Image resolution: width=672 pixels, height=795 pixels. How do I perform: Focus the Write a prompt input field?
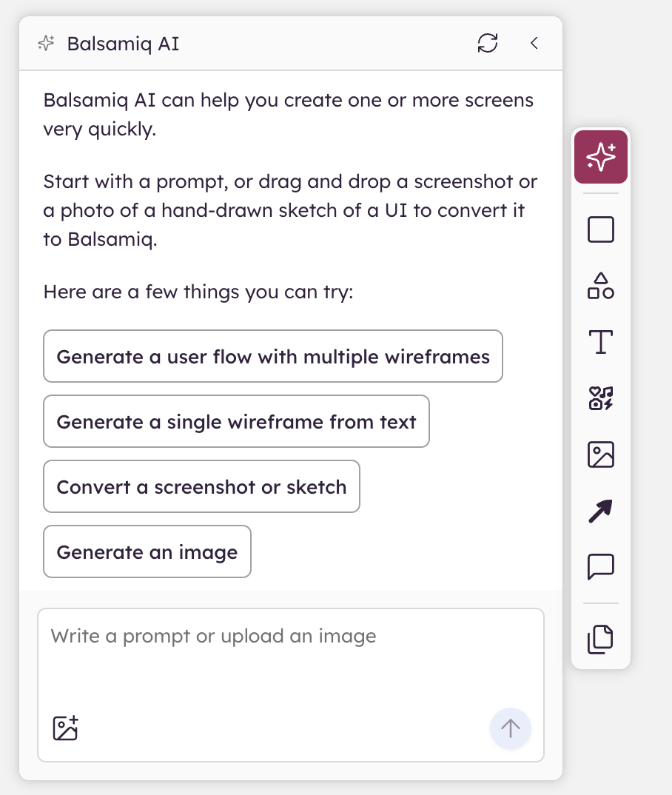point(291,685)
